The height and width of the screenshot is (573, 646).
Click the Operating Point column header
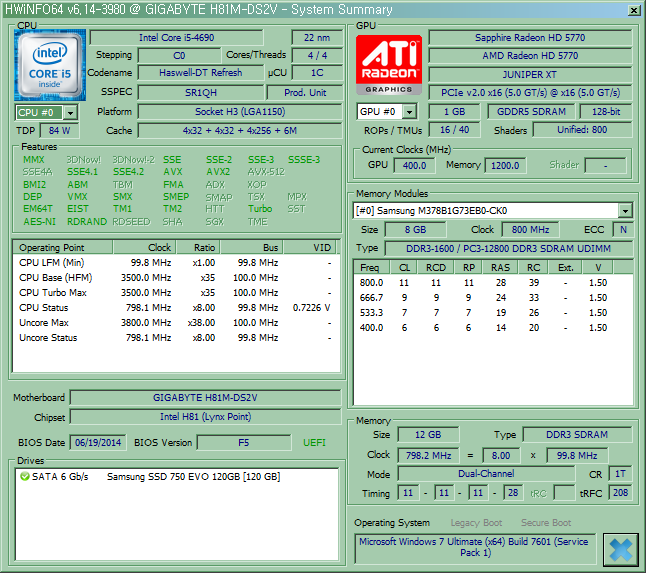[x=63, y=248]
